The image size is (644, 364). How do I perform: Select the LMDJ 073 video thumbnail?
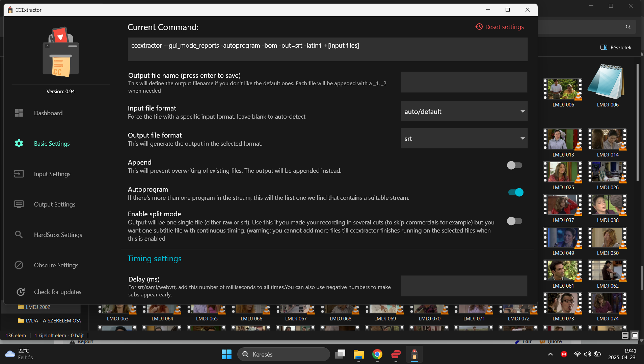pyautogui.click(x=563, y=303)
